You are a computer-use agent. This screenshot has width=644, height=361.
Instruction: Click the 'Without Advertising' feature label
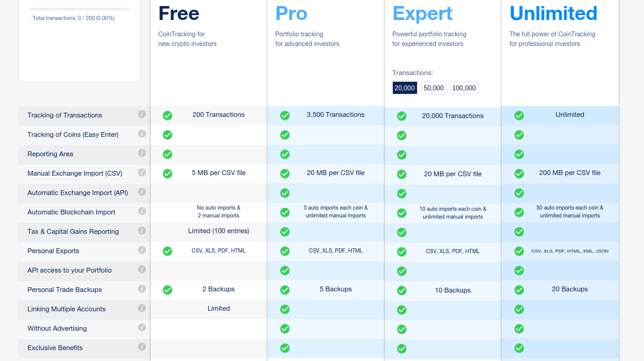(x=57, y=328)
